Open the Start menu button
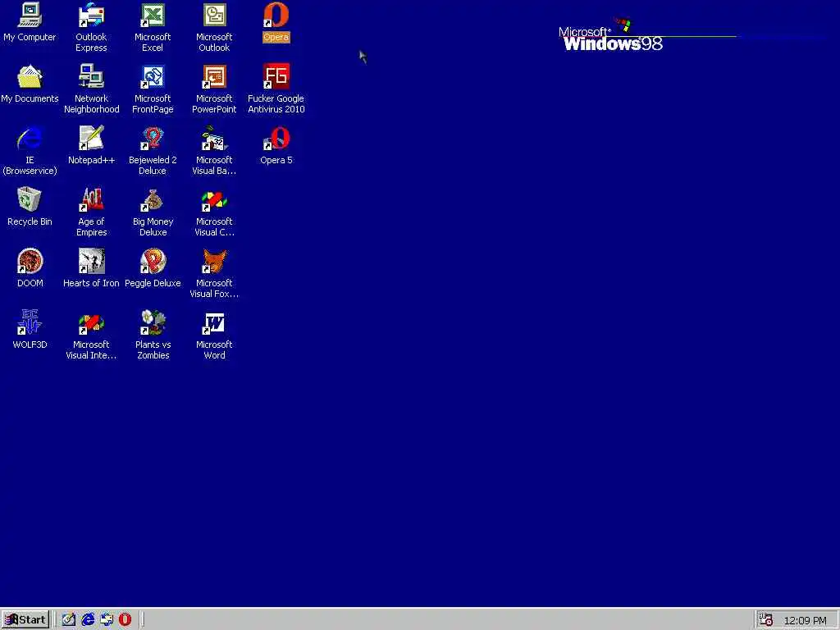The image size is (840, 630). pos(25,620)
